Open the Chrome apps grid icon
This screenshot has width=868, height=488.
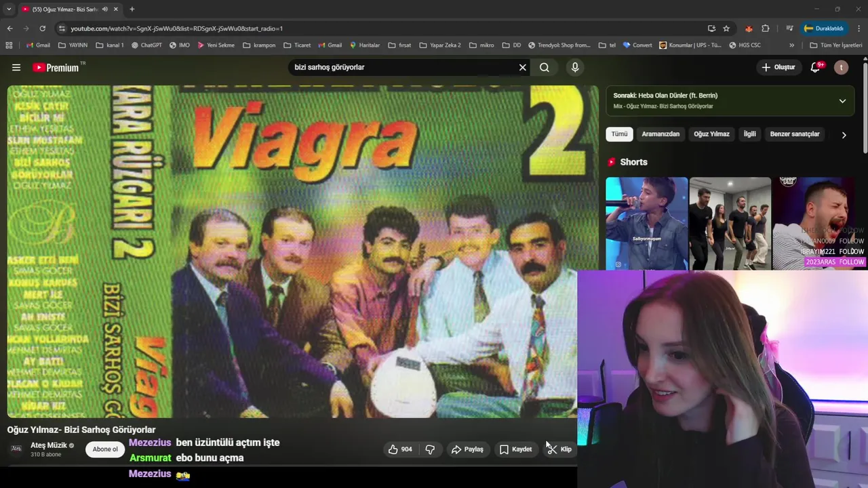(x=9, y=45)
